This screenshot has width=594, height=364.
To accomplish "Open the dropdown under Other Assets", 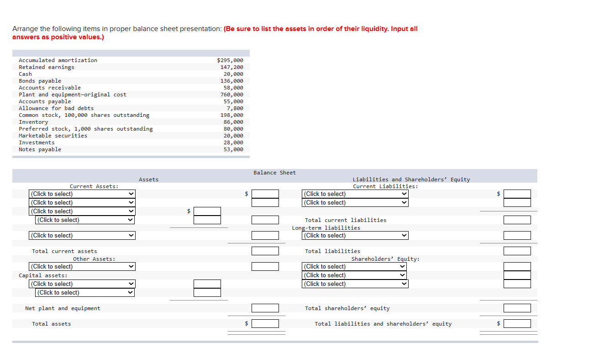I will tap(82, 266).
